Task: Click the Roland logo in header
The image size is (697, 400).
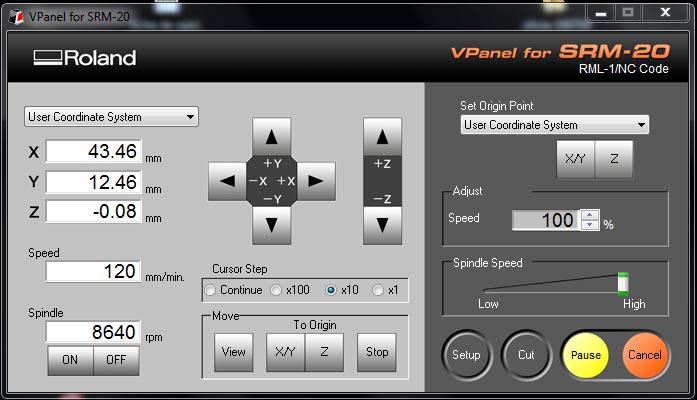Action: (x=85, y=58)
